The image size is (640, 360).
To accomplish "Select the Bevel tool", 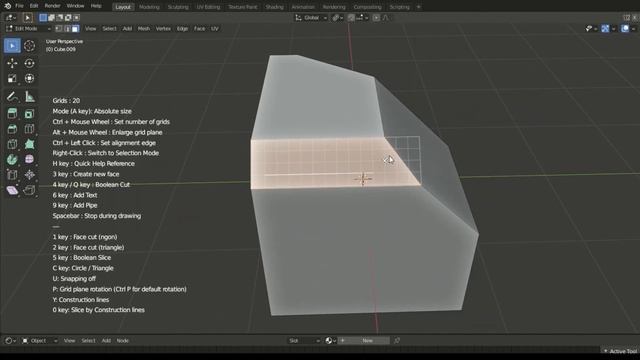I will pyautogui.click(x=12, y=129).
